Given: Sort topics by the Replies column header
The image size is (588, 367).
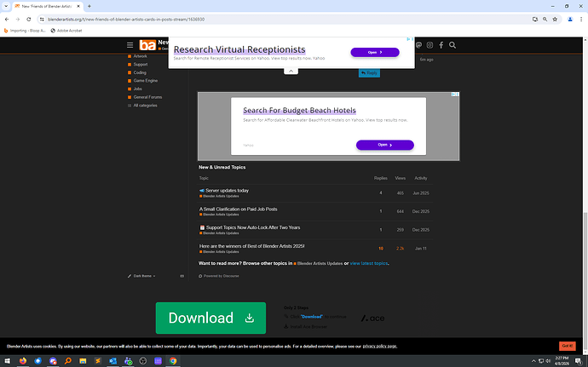Looking at the screenshot, I should [x=381, y=178].
